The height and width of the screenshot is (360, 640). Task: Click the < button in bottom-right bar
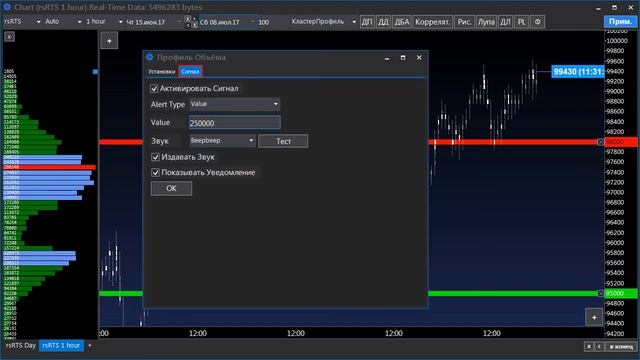[599, 347]
